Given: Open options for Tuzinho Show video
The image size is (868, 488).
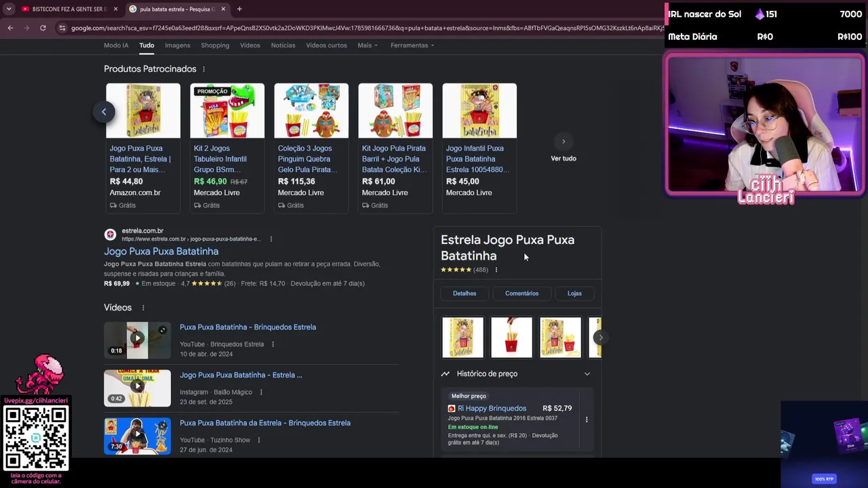Looking at the screenshot, I should point(258,441).
